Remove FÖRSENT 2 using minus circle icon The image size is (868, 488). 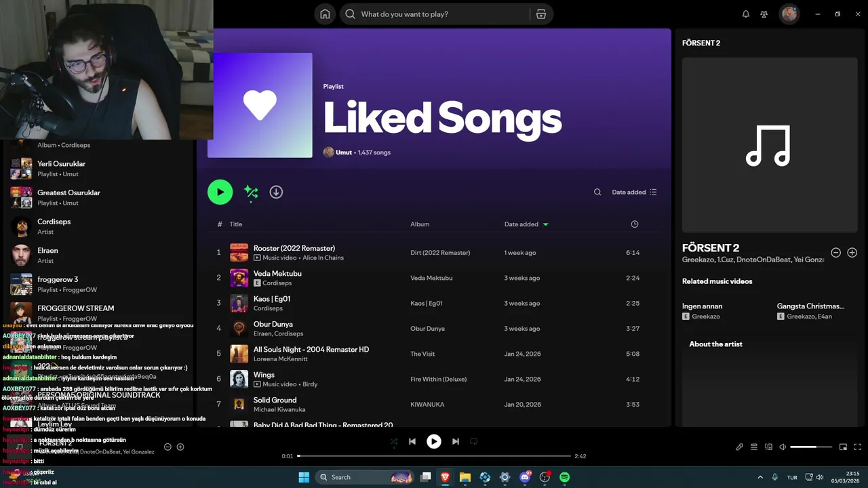(836, 252)
